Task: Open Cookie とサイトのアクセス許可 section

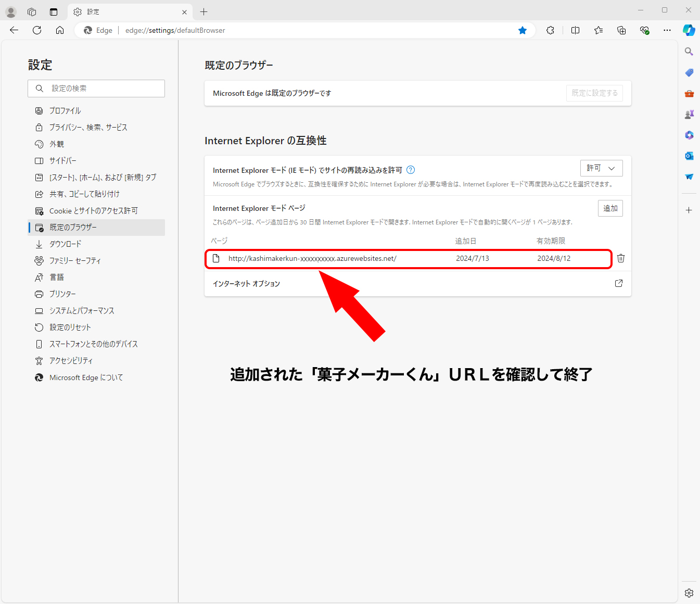Action: [x=96, y=210]
